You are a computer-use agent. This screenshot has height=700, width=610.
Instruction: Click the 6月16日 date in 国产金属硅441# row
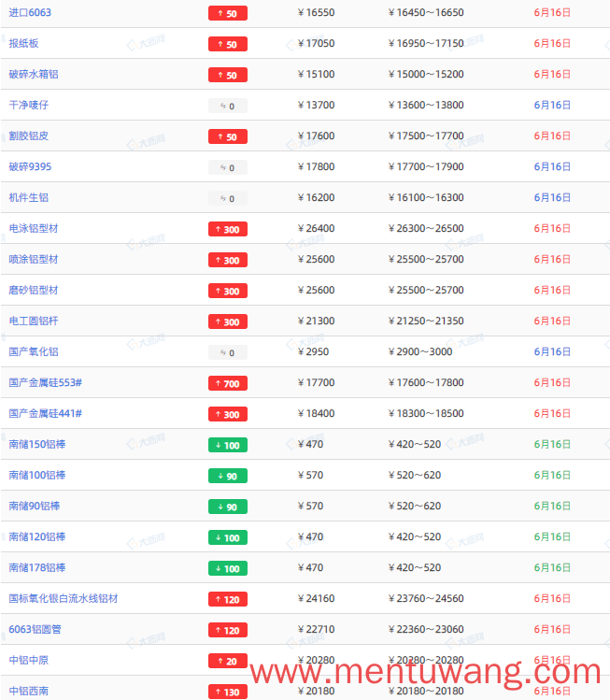(552, 413)
